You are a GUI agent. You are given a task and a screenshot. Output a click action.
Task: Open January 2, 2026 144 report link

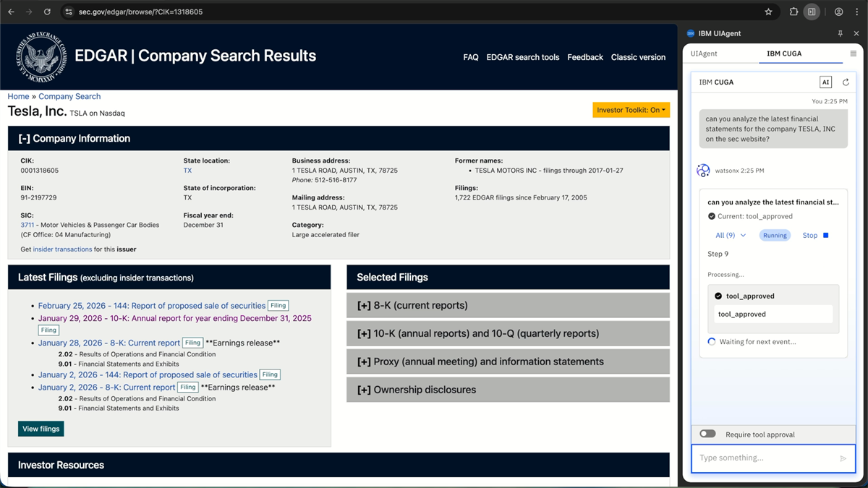pos(148,374)
